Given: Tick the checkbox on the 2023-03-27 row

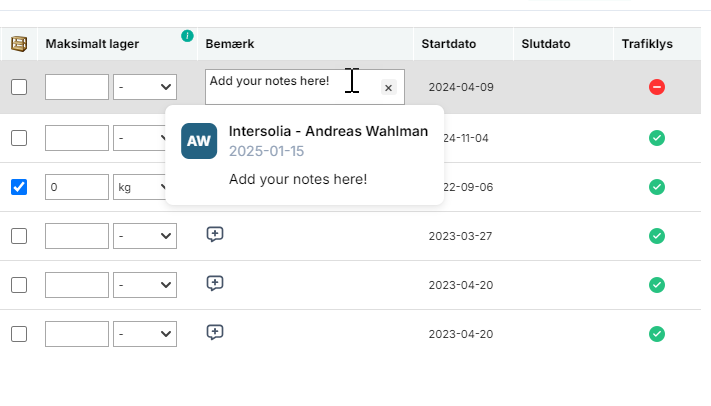Looking at the screenshot, I should point(19,236).
